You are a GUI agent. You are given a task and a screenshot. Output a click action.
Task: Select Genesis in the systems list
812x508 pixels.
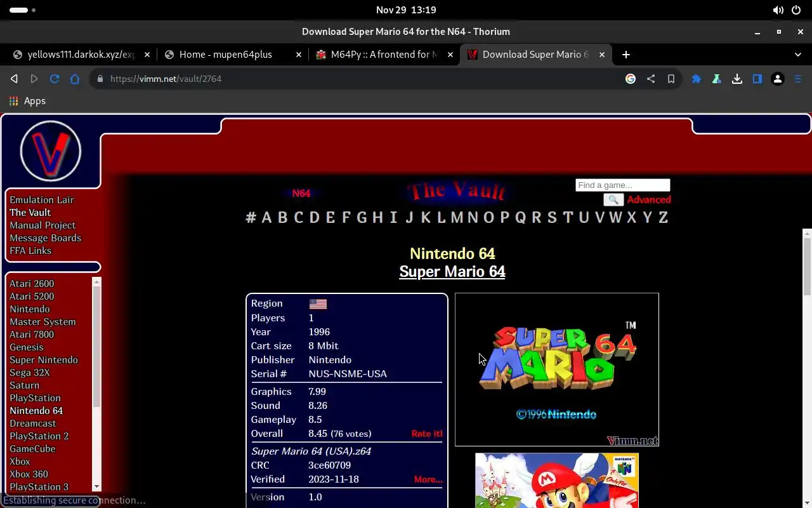[x=27, y=347]
